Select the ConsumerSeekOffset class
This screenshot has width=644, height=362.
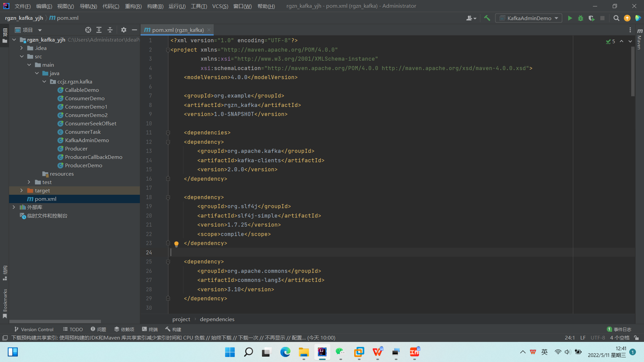pyautogui.click(x=91, y=124)
